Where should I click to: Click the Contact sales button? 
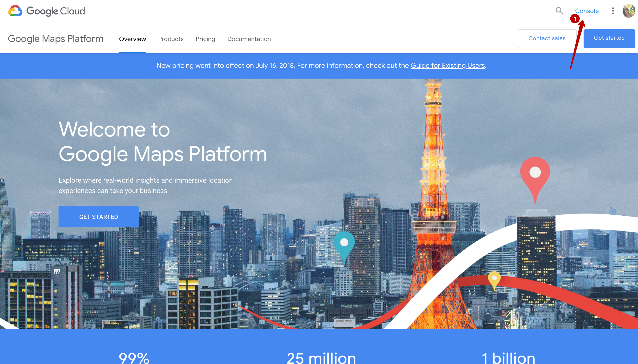(x=547, y=38)
